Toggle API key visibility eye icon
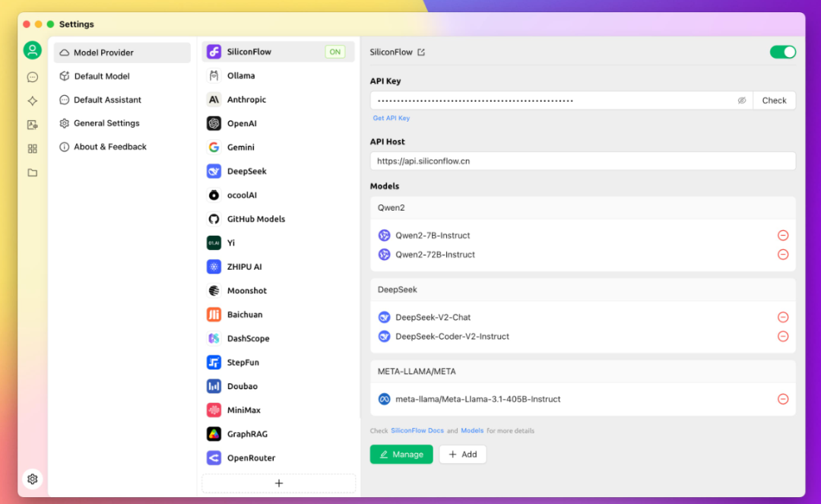The height and width of the screenshot is (504, 821). tap(741, 100)
